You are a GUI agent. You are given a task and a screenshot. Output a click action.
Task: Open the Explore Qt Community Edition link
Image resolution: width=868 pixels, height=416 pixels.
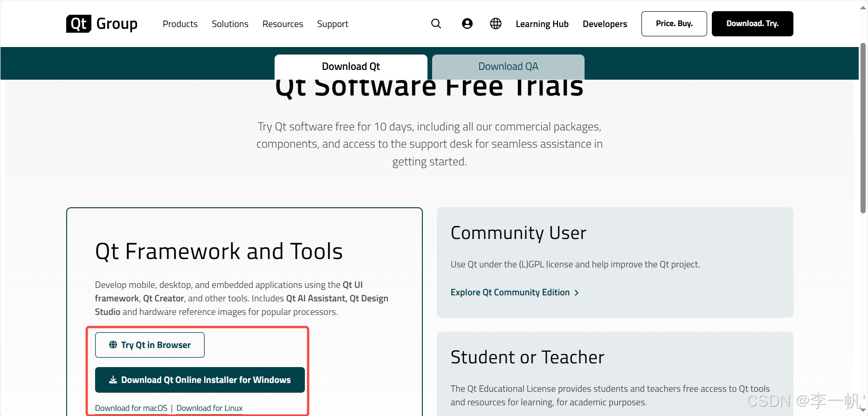pyautogui.click(x=510, y=292)
